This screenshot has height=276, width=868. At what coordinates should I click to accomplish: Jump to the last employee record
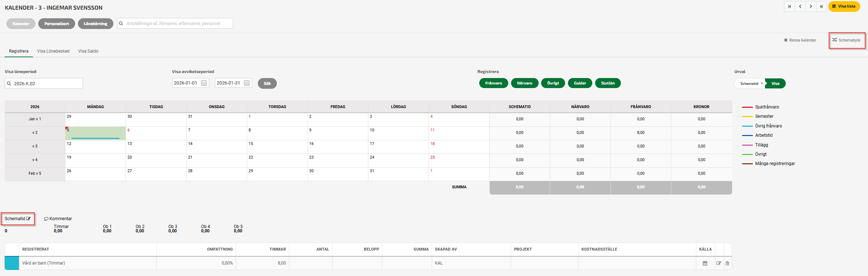click(x=822, y=6)
